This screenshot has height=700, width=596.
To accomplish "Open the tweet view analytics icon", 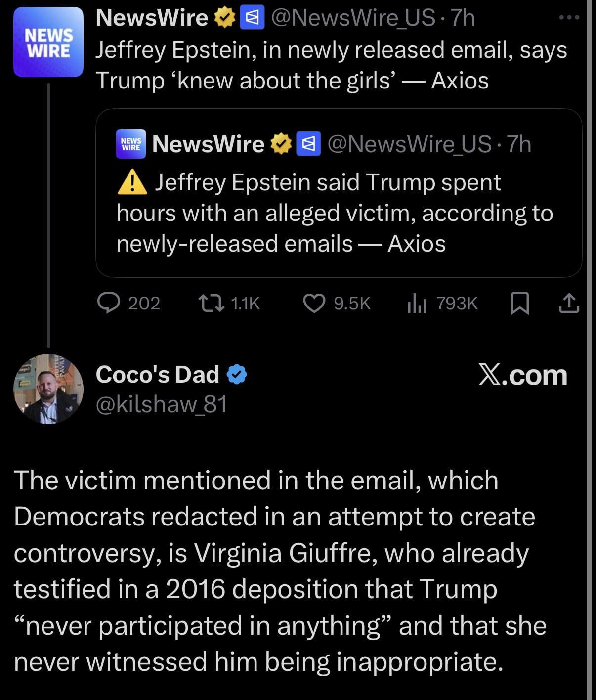I will [417, 304].
